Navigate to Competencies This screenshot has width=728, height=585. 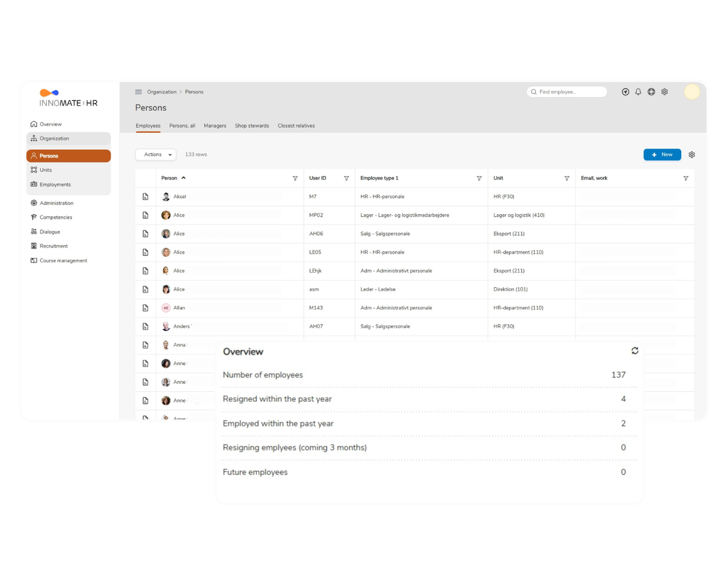click(x=56, y=217)
